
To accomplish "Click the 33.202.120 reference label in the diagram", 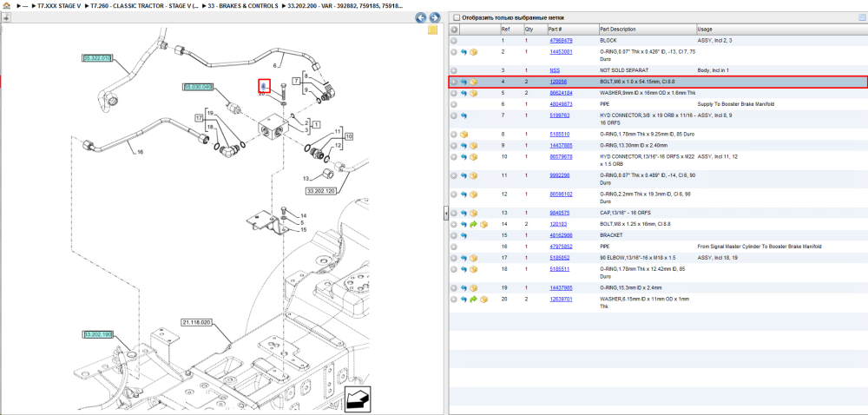I will [x=321, y=191].
